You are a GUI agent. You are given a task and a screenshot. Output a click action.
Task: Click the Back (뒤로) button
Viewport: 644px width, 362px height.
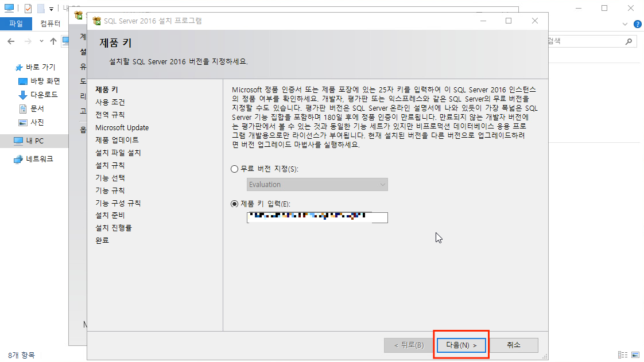[x=409, y=345]
